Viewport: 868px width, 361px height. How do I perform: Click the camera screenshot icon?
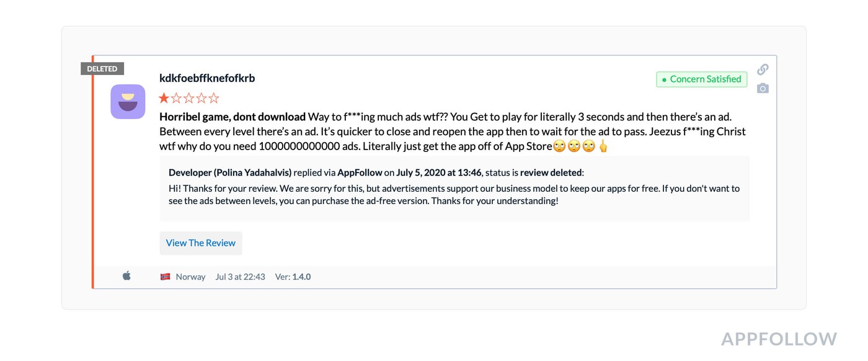[x=763, y=88]
